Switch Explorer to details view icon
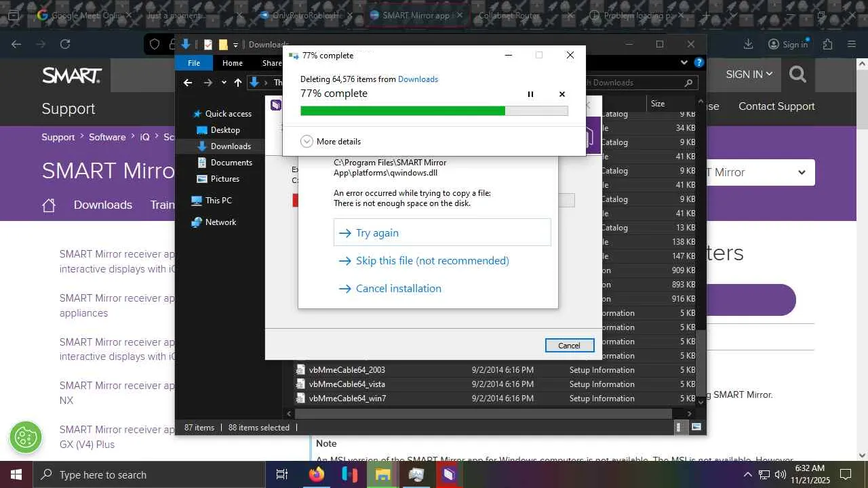 pos(679,428)
